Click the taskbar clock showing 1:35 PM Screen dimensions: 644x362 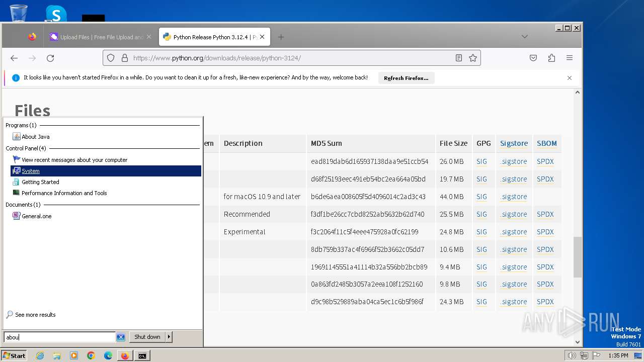618,355
